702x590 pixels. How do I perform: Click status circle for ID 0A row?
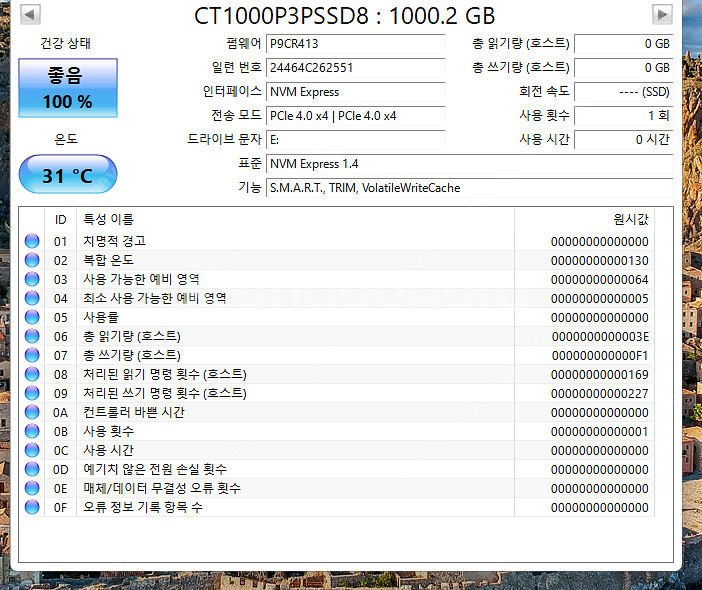pos(32,412)
